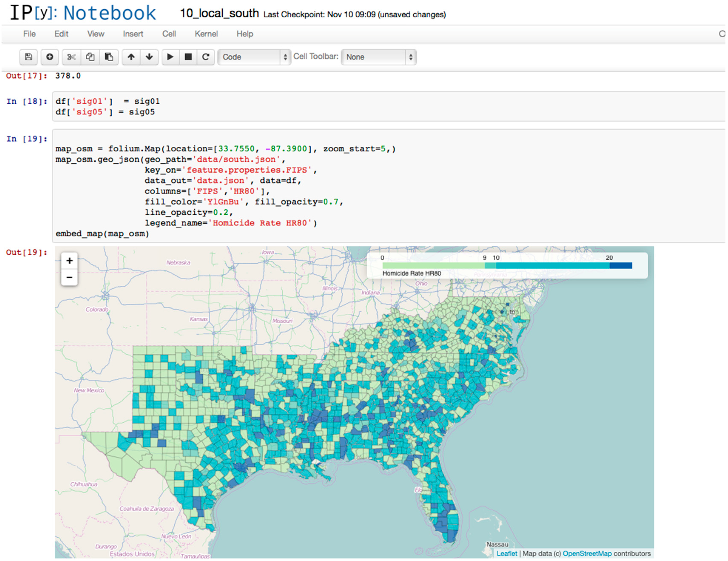This screenshot has height=561, width=728.
Task: Cut the selected cell with the scissors icon
Action: tap(71, 57)
